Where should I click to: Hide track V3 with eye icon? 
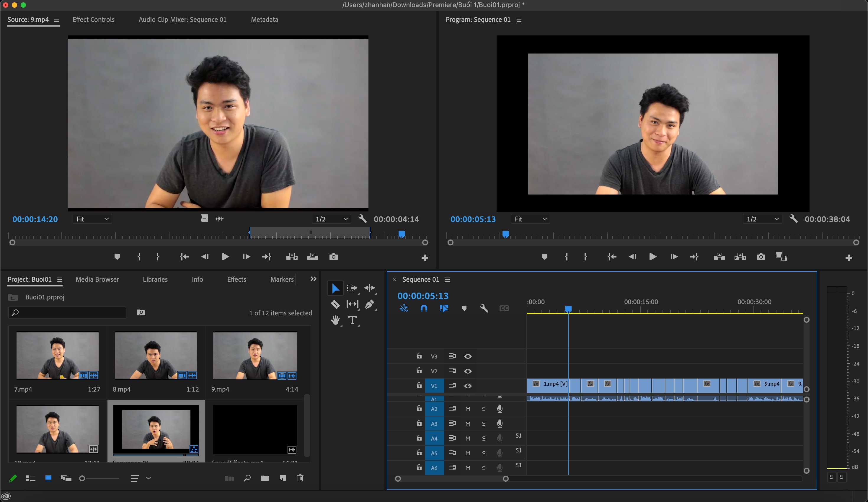pyautogui.click(x=468, y=356)
